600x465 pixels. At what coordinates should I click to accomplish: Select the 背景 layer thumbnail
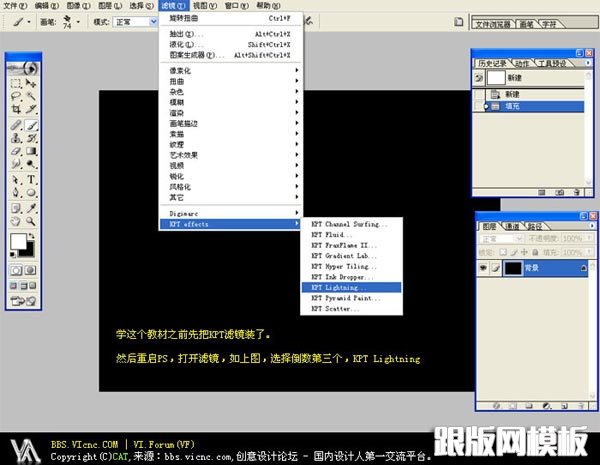513,268
